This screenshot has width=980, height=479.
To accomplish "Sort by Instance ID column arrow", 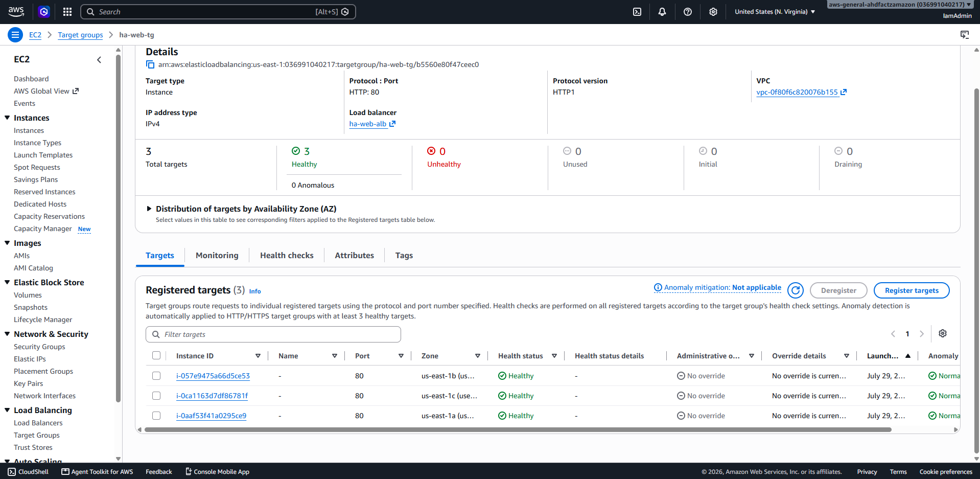I will (258, 356).
